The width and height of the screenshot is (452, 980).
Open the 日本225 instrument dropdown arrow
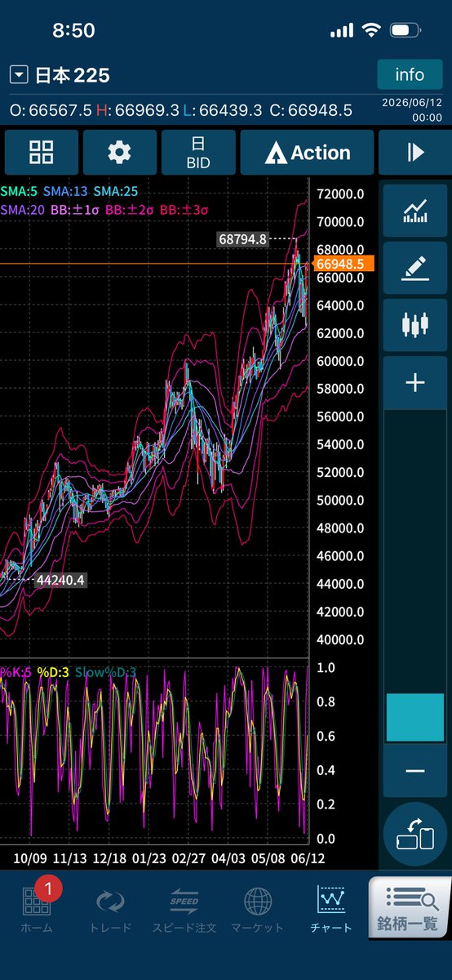[19, 75]
